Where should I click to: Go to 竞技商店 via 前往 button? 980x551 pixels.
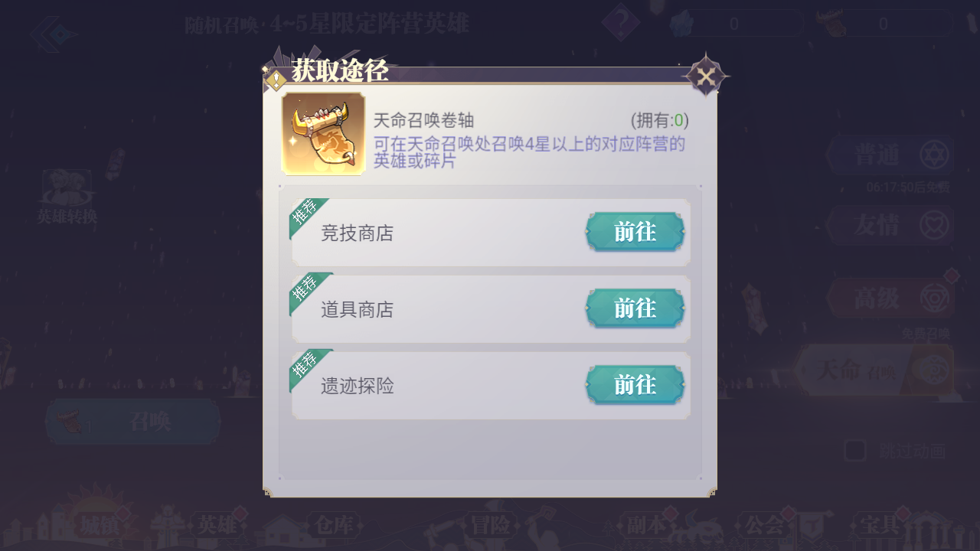coord(635,232)
